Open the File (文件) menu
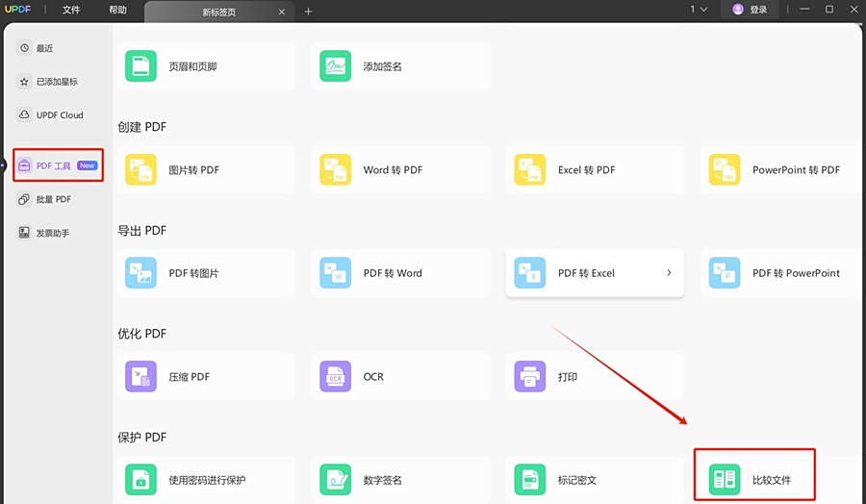This screenshot has height=504, width=866. (71, 10)
